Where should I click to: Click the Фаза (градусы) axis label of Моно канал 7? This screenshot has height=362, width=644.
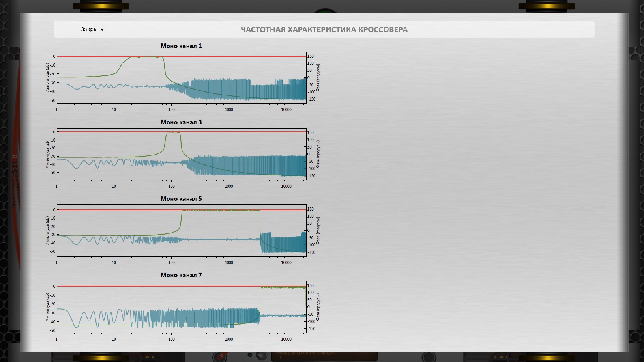[x=318, y=307]
